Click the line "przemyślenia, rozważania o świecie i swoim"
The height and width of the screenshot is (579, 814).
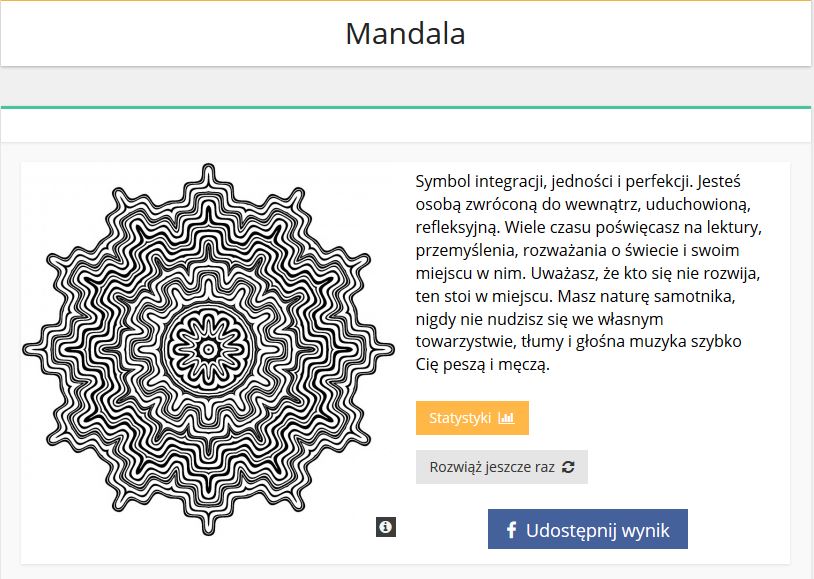point(577,251)
